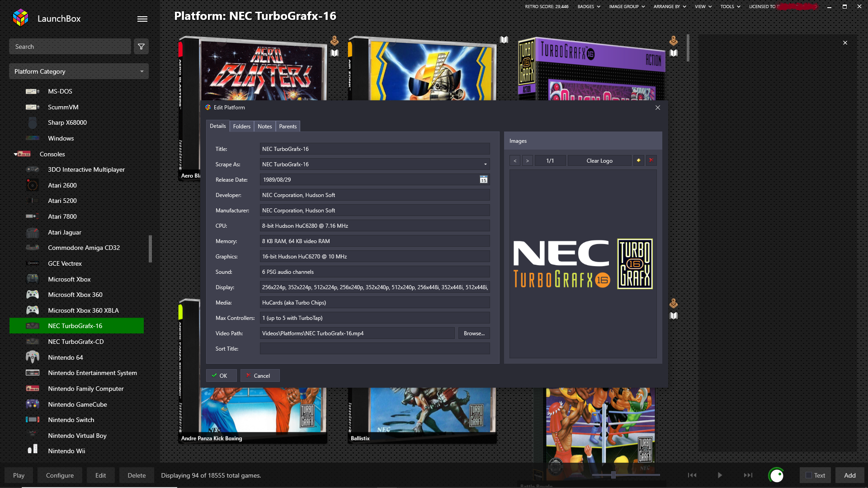Click the Andre Panza Kick Boxing box art

(x=252, y=410)
